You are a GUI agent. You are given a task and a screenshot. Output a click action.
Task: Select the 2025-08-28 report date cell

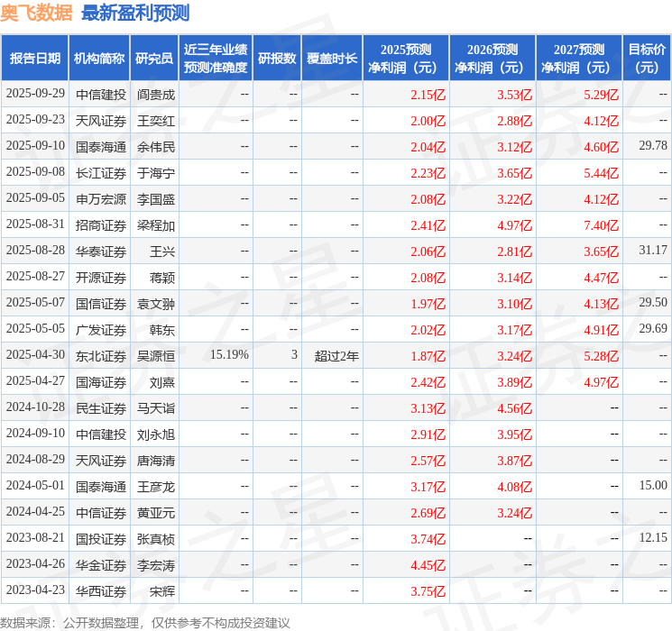[35, 251]
